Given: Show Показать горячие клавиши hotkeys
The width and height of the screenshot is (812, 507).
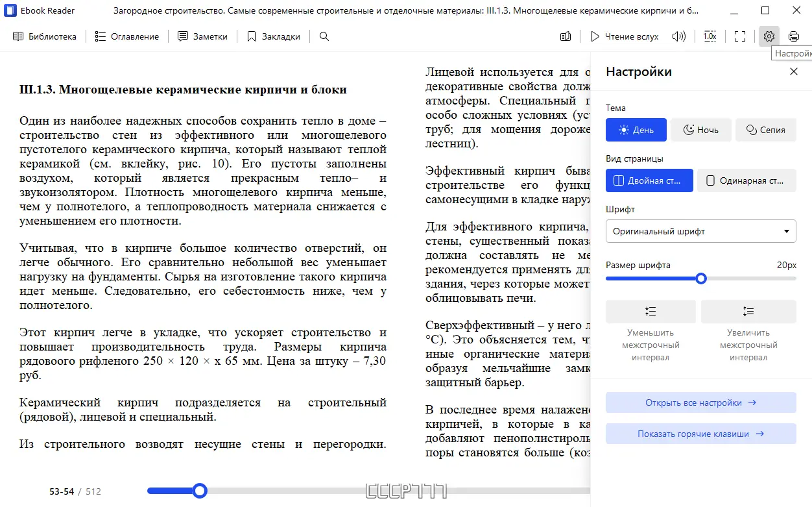Looking at the screenshot, I should click(700, 434).
